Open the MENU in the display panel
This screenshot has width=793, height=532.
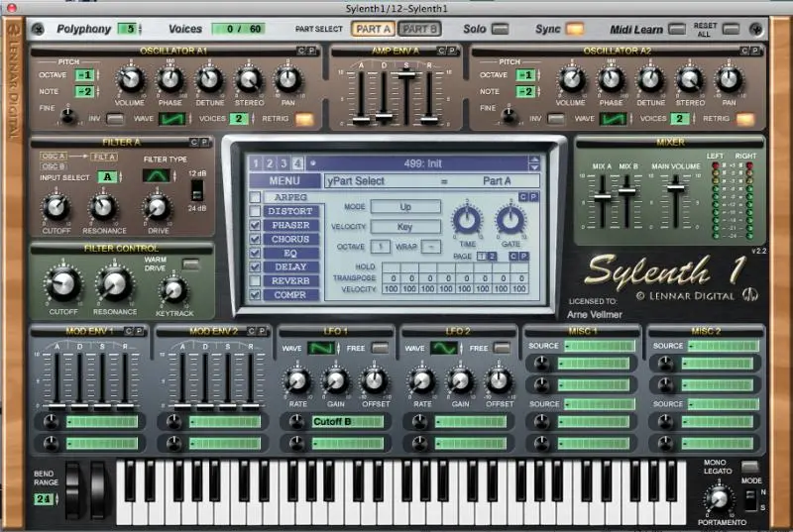[283, 181]
